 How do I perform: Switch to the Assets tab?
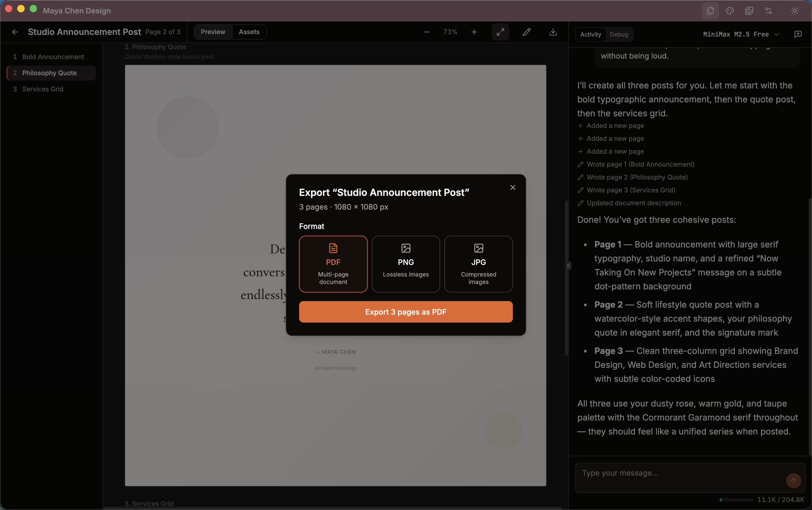(249, 32)
